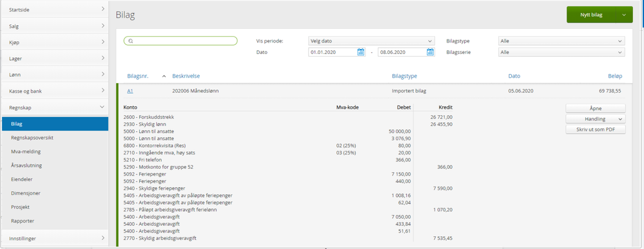Screen dimensions: 644x249
Task: Toggle Bilagsnr. sort arrow
Action: (x=164, y=77)
